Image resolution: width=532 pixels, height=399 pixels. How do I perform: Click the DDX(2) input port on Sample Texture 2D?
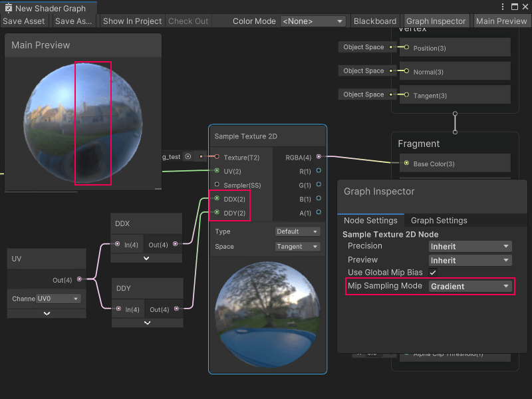tap(217, 199)
